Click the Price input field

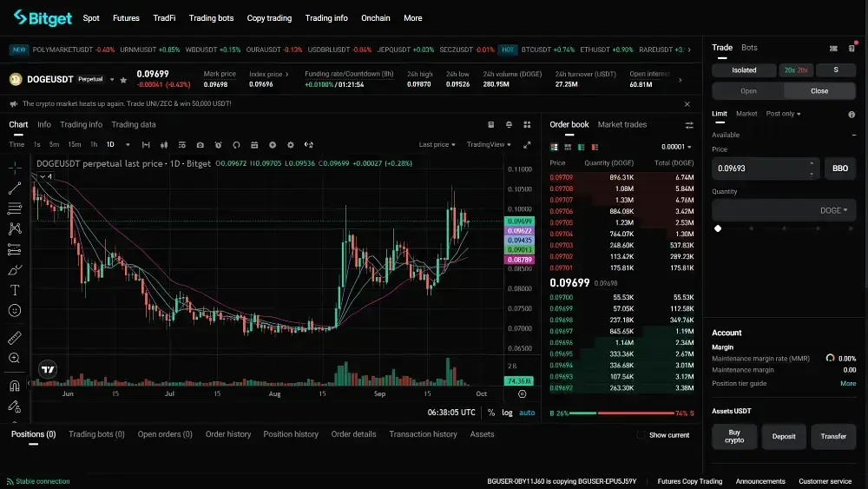tap(766, 169)
